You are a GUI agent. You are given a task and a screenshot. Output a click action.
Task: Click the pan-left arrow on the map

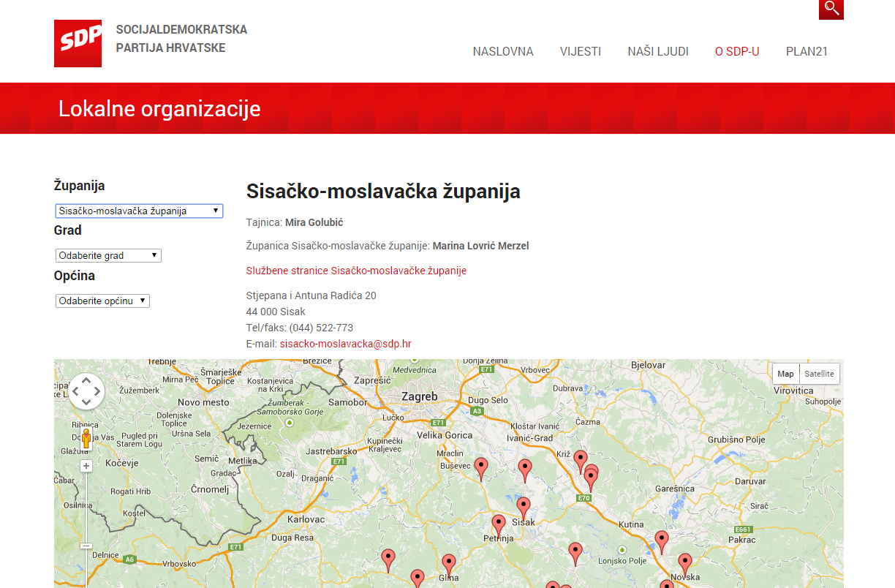pyautogui.click(x=76, y=391)
